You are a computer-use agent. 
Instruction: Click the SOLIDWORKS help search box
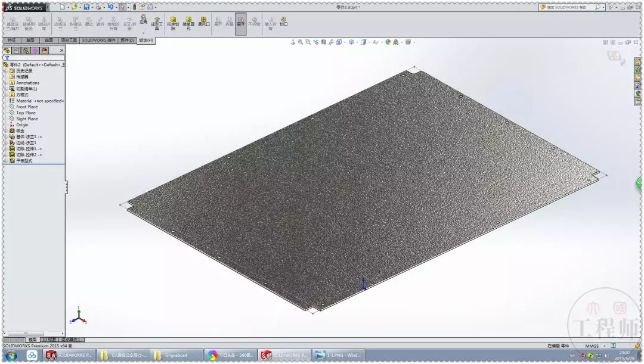pyautogui.click(x=571, y=7)
